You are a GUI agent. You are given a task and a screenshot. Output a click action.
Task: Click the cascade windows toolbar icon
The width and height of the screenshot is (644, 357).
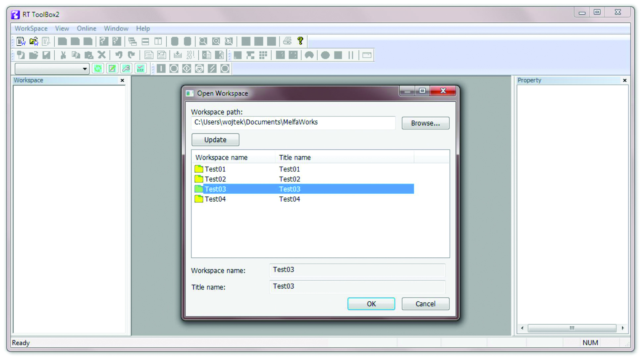tap(133, 41)
